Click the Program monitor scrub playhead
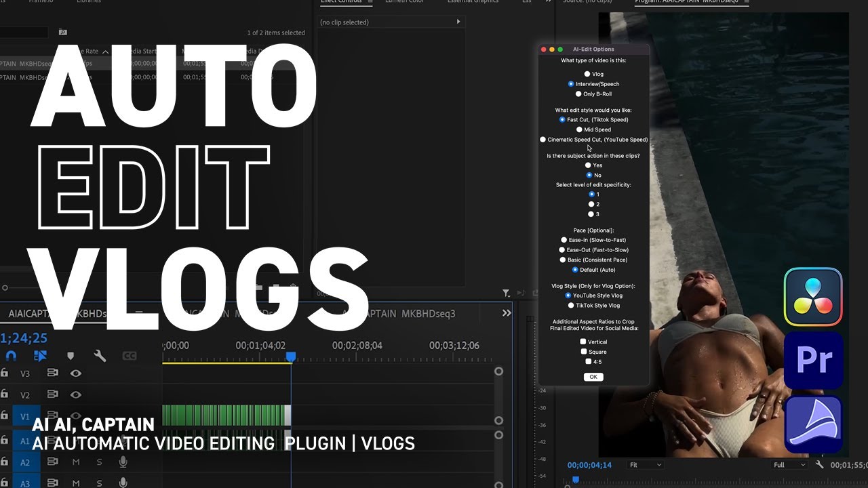 575,480
